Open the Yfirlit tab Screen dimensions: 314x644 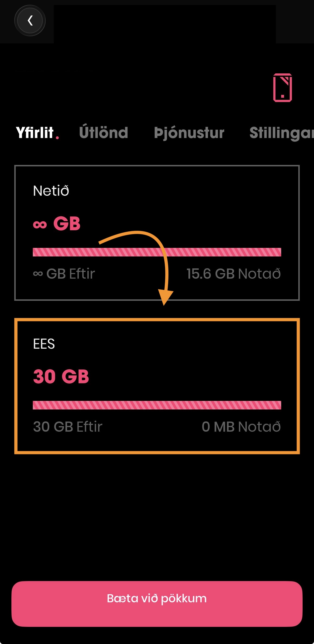coord(35,133)
